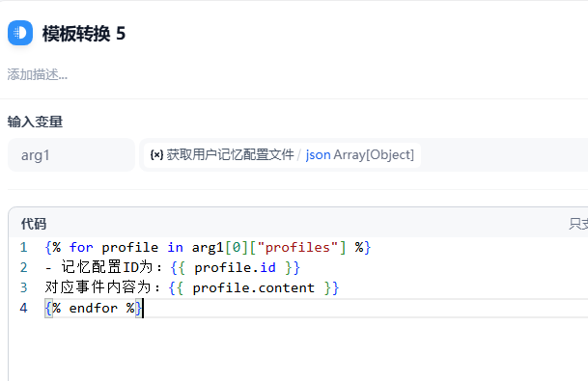This screenshot has height=381, width=588.
Task: Click the 输入变量 section heading
Action: tap(35, 122)
